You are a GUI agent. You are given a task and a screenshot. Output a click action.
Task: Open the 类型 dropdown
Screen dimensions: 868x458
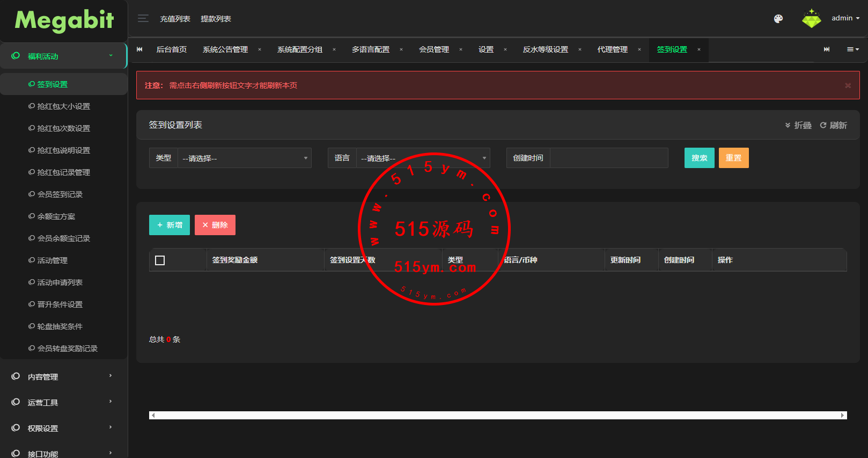pos(245,158)
